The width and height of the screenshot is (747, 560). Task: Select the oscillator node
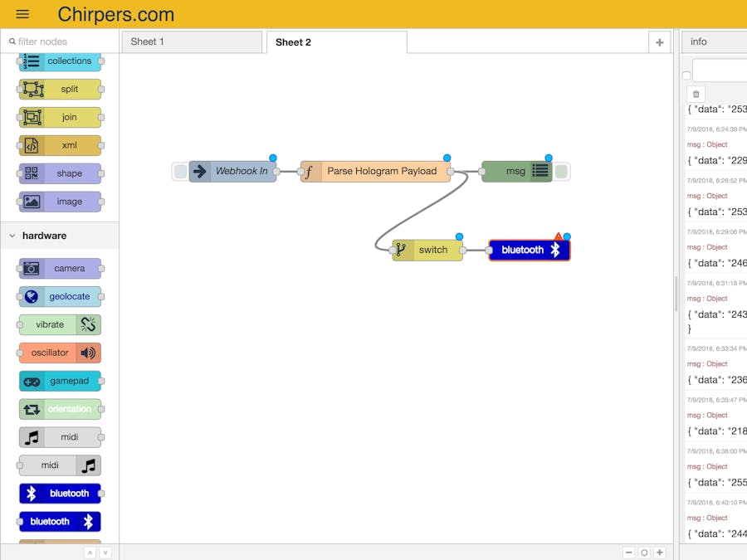(58, 353)
